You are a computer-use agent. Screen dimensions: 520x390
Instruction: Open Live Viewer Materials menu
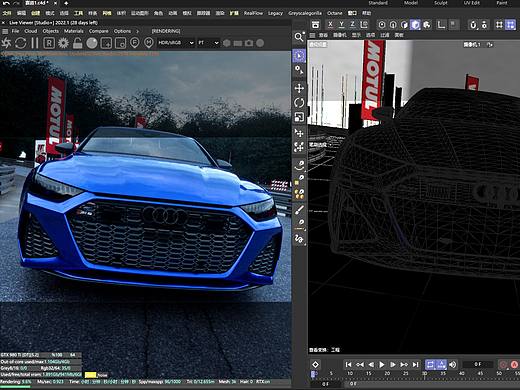(74, 31)
